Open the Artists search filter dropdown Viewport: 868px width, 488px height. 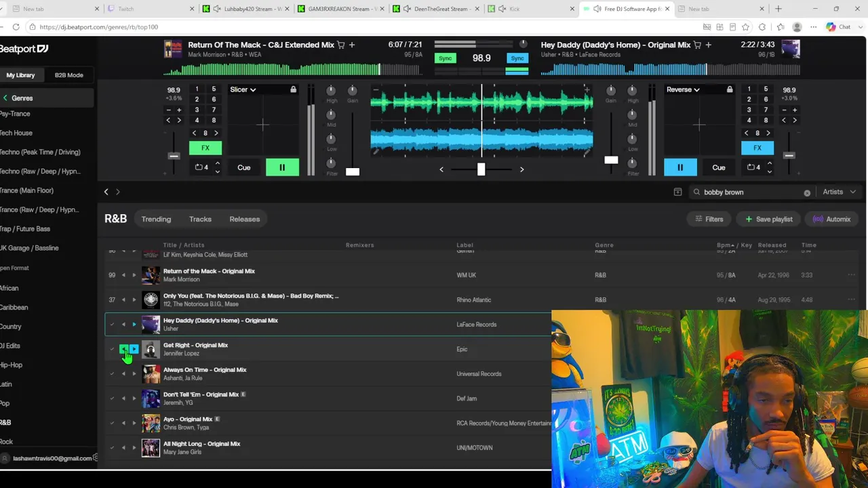(x=839, y=192)
